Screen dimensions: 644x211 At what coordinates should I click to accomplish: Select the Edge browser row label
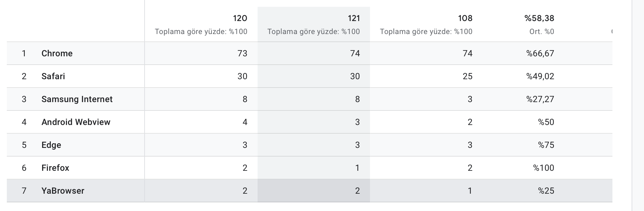pyautogui.click(x=51, y=145)
